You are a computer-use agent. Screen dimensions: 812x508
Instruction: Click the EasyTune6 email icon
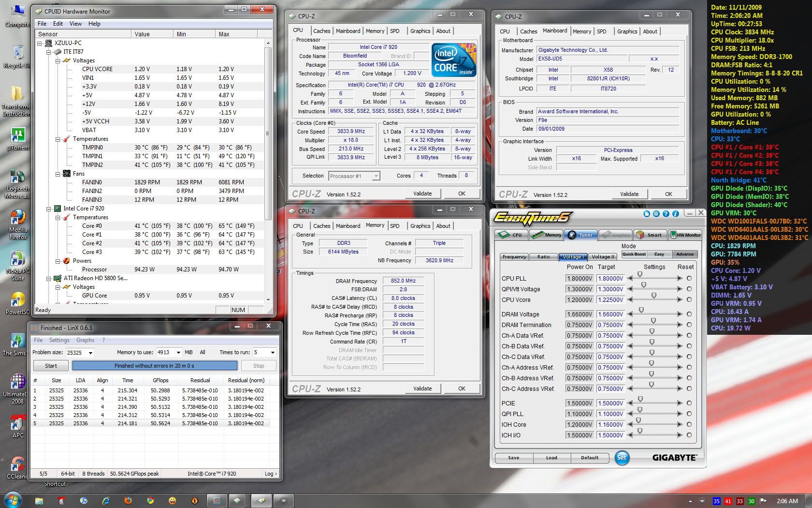tap(656, 213)
